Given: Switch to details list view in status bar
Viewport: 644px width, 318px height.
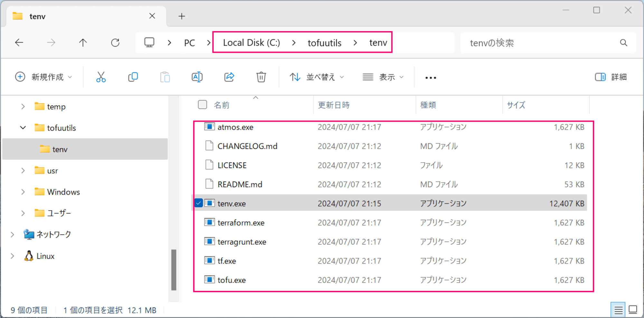Looking at the screenshot, I should pyautogui.click(x=618, y=310).
